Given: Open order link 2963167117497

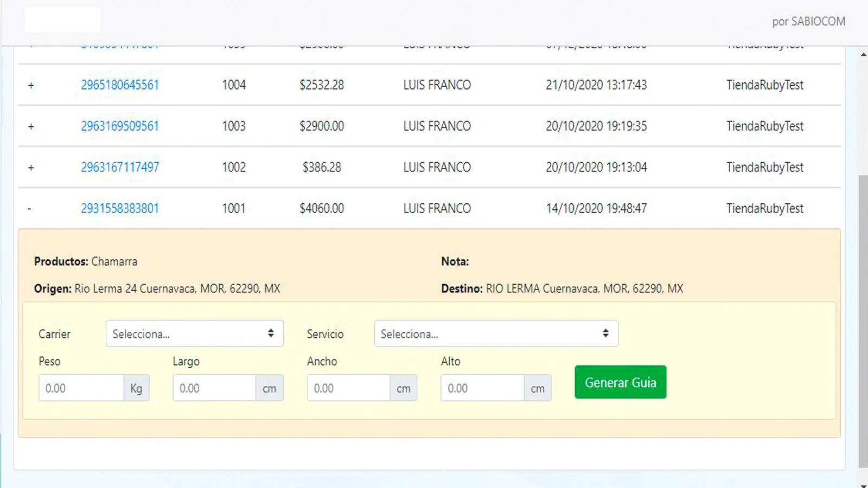Looking at the screenshot, I should 120,168.
